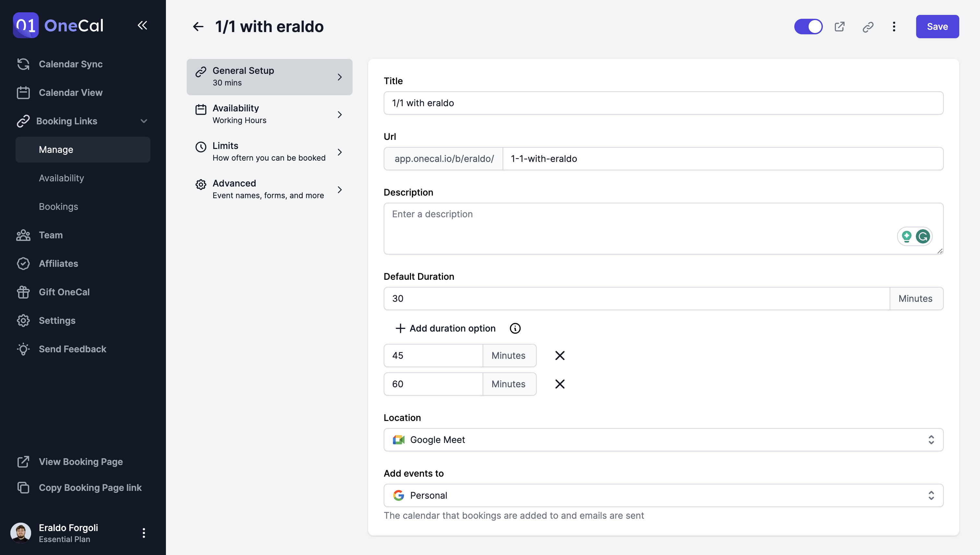Image resolution: width=980 pixels, height=555 pixels.
Task: Disable the booking link toggle
Action: (x=808, y=26)
